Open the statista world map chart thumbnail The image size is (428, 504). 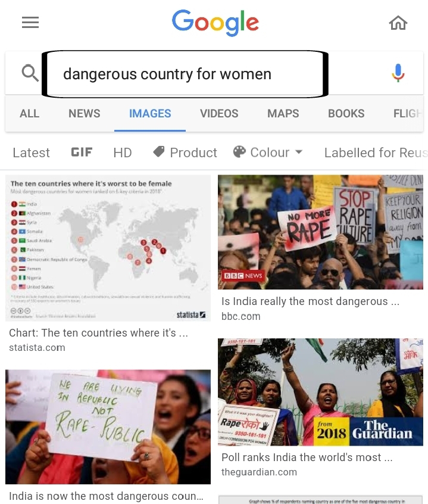click(108, 248)
